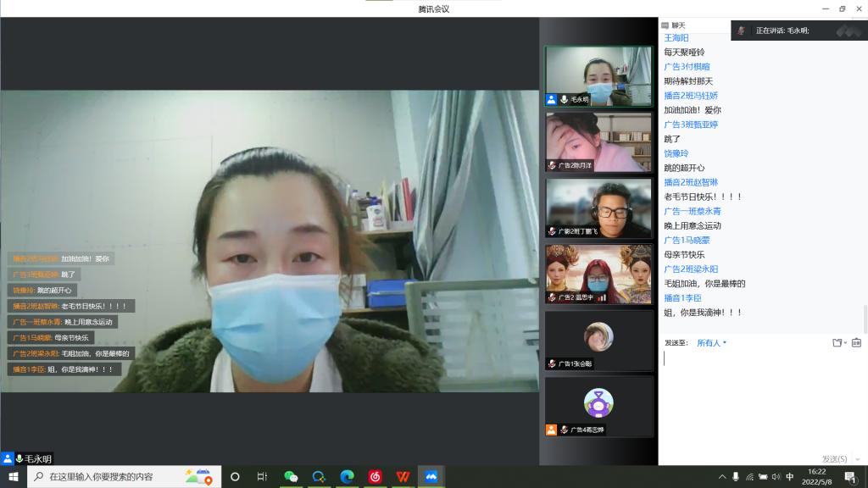Select 毛永明 video thumbnail in sidebar
Screen dimensions: 868x488
pyautogui.click(x=598, y=76)
